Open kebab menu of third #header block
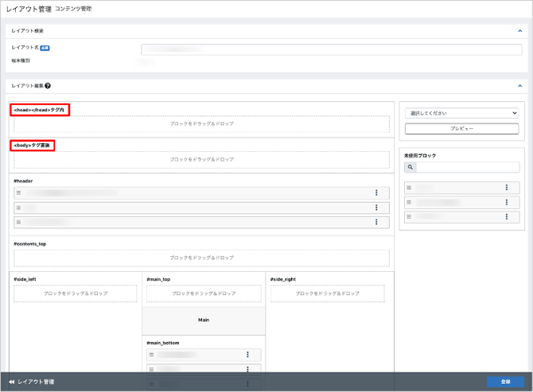The image size is (533, 392). tap(375, 222)
